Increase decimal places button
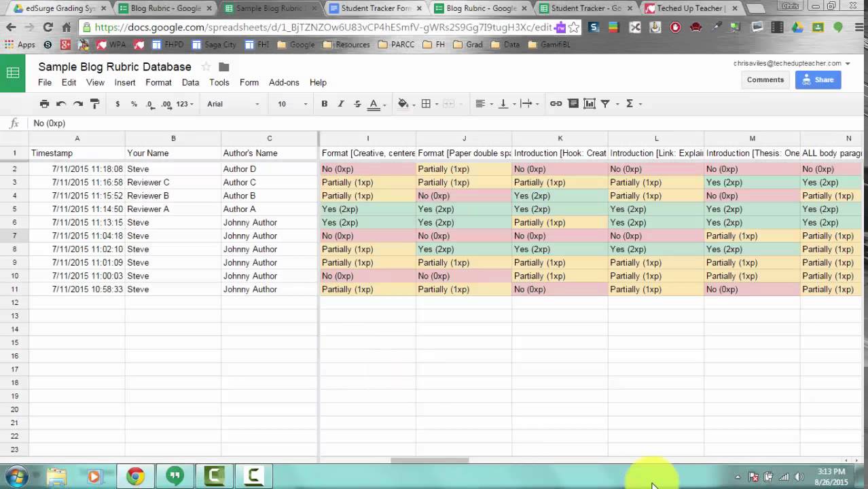The height and width of the screenshot is (489, 868). tap(166, 104)
